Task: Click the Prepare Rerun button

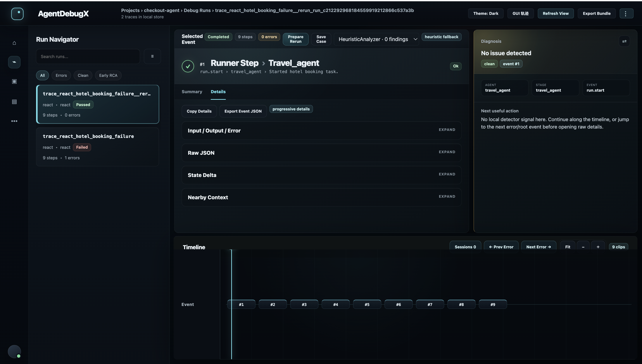Action: 295,39
